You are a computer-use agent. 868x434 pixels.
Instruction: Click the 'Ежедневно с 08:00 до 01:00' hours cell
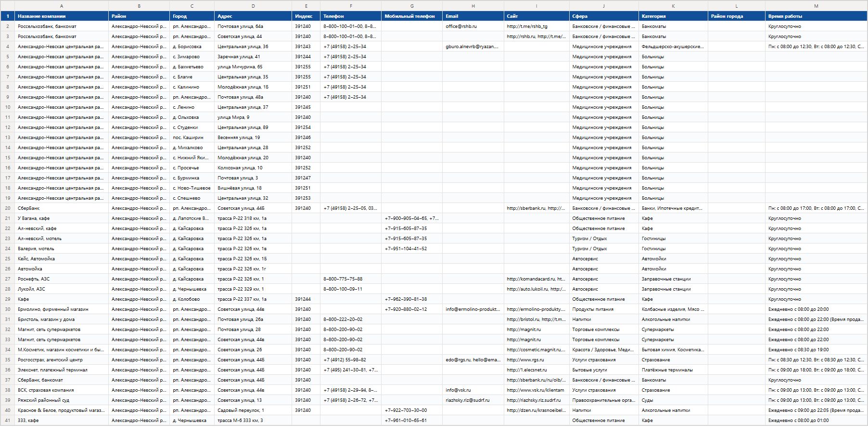tap(816, 421)
